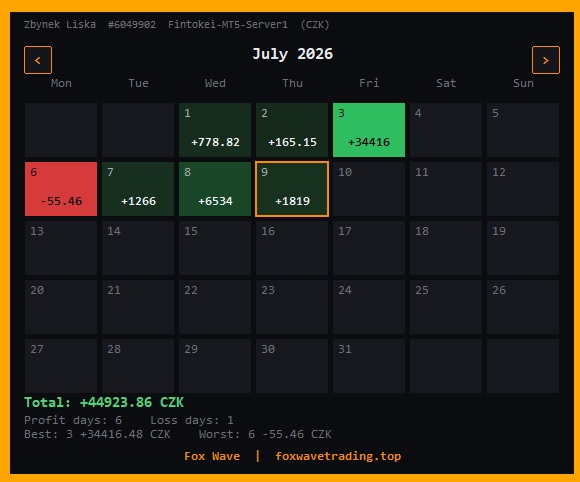The width and height of the screenshot is (580, 482).
Task: Click the Sun weekday header
Action: pos(523,83)
